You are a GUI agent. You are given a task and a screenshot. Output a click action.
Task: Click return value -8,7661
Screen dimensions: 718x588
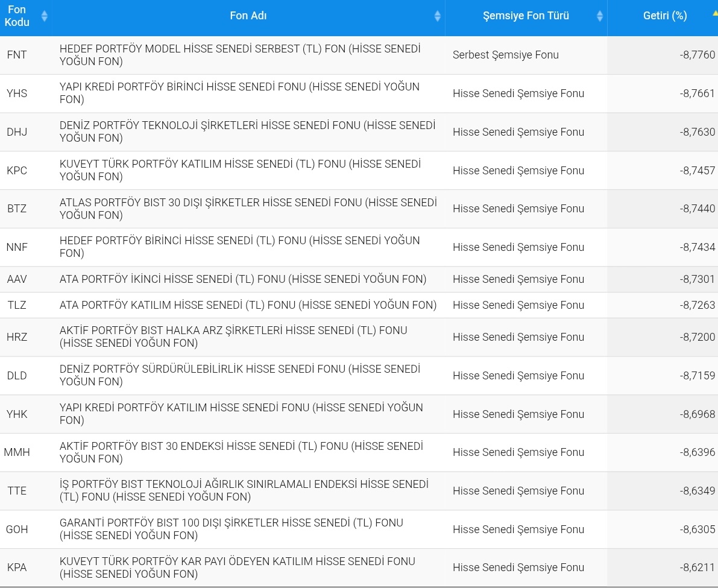coord(698,93)
